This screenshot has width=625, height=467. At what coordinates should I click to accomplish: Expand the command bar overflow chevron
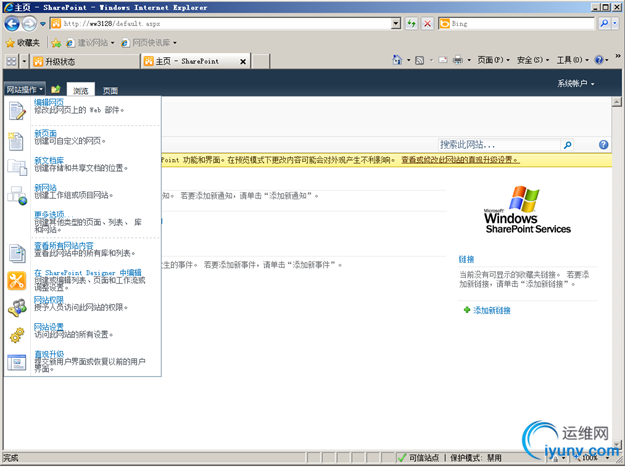[618, 56]
